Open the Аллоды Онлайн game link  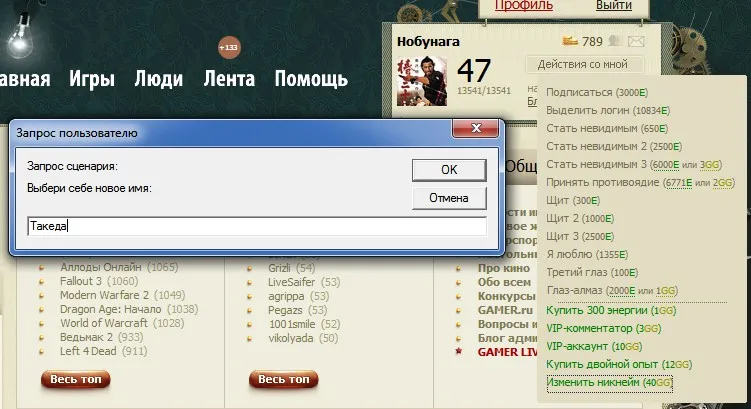point(101,267)
